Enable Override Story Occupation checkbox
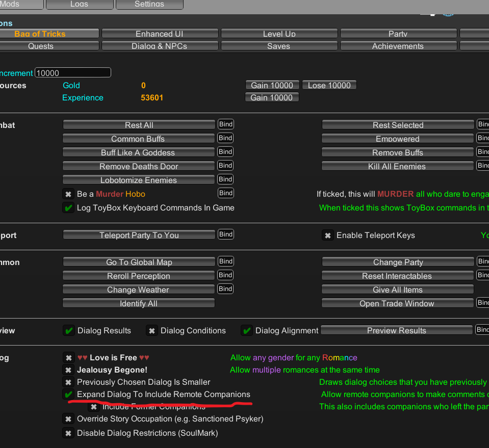Screen dimensions: 489x448 point(68,419)
